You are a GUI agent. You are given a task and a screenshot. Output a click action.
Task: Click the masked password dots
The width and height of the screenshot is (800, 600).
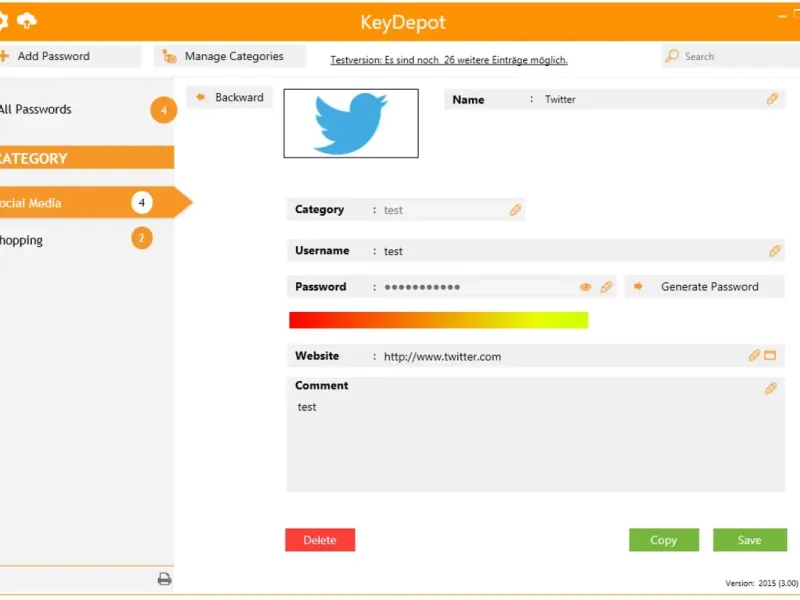coord(422,287)
